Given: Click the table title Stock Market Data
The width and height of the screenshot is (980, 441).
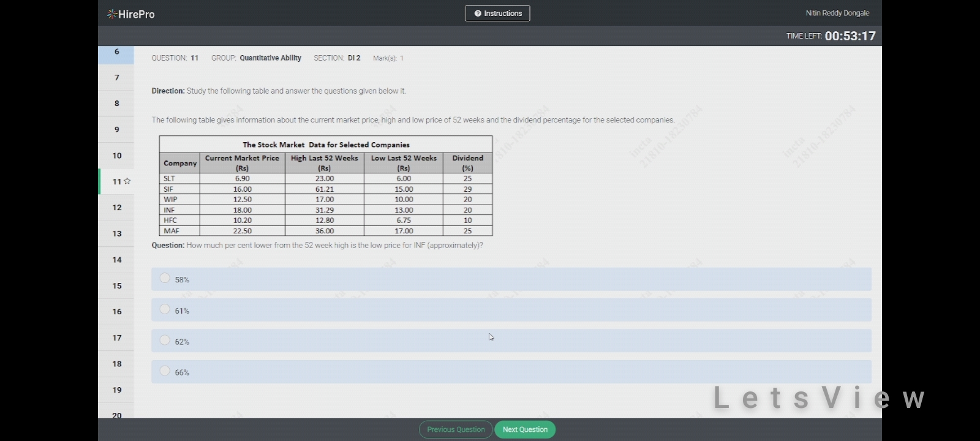Looking at the screenshot, I should [x=326, y=145].
